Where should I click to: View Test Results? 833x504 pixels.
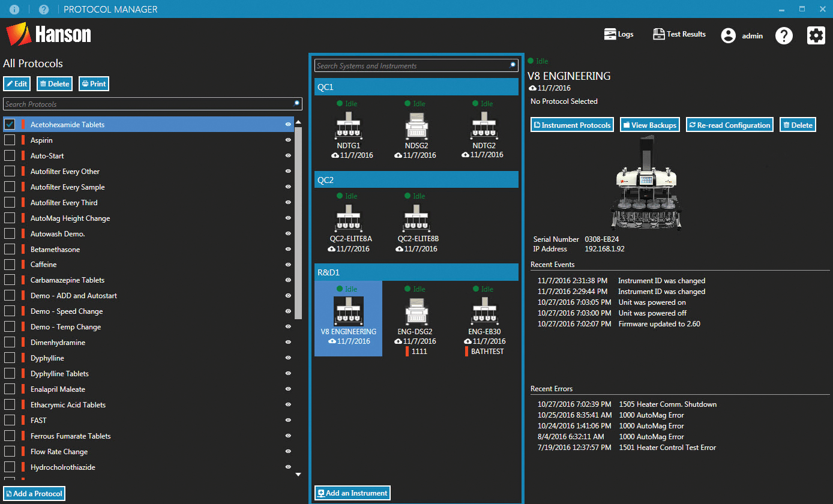(679, 34)
